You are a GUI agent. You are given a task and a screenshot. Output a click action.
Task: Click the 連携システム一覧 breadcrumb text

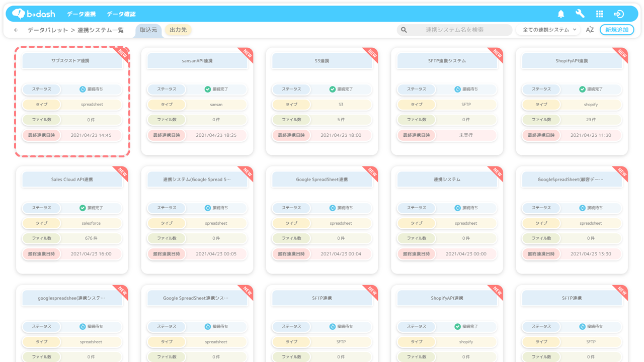click(101, 30)
